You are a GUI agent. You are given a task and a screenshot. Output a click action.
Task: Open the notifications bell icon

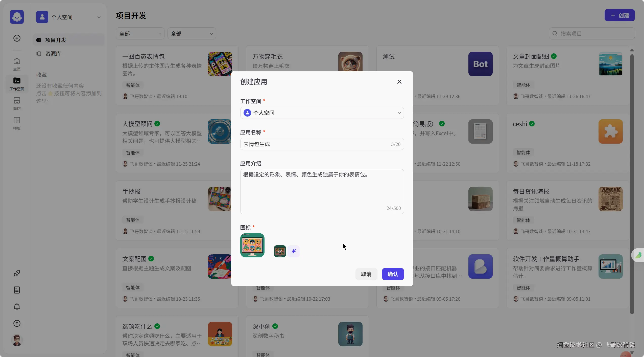click(17, 307)
